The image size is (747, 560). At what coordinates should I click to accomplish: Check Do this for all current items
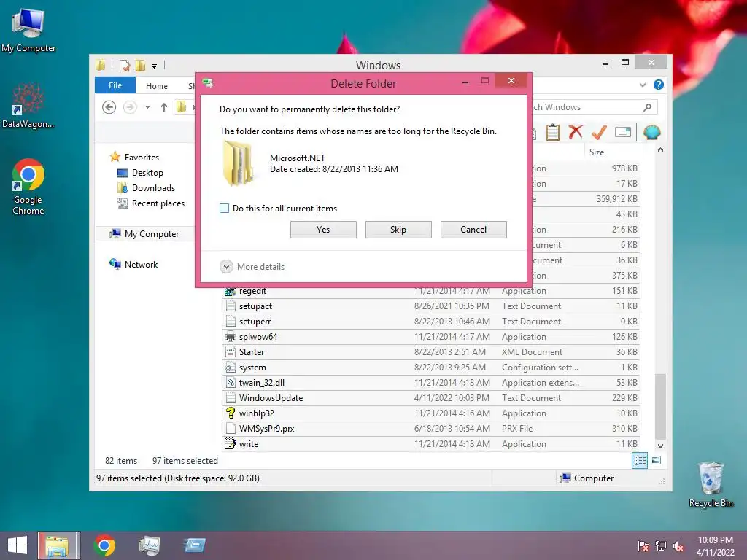(224, 208)
